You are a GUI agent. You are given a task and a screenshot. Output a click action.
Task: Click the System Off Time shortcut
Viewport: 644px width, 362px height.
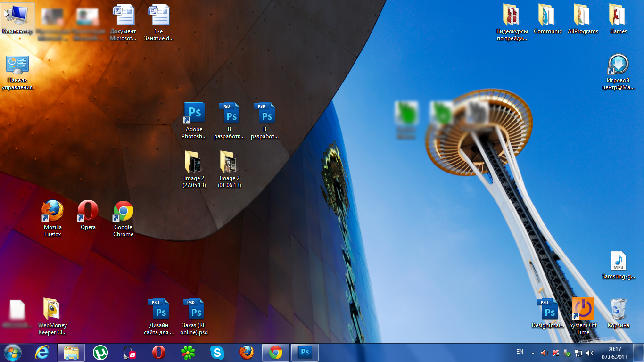[x=583, y=310]
